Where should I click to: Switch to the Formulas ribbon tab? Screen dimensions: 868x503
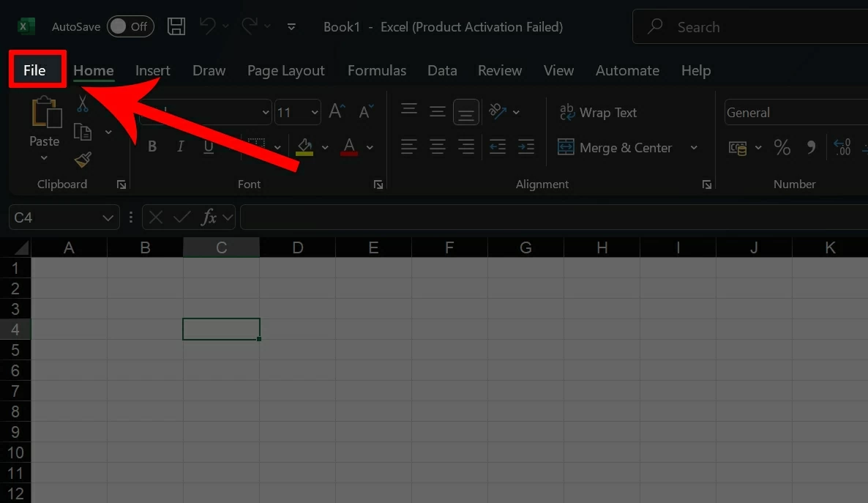pos(377,70)
